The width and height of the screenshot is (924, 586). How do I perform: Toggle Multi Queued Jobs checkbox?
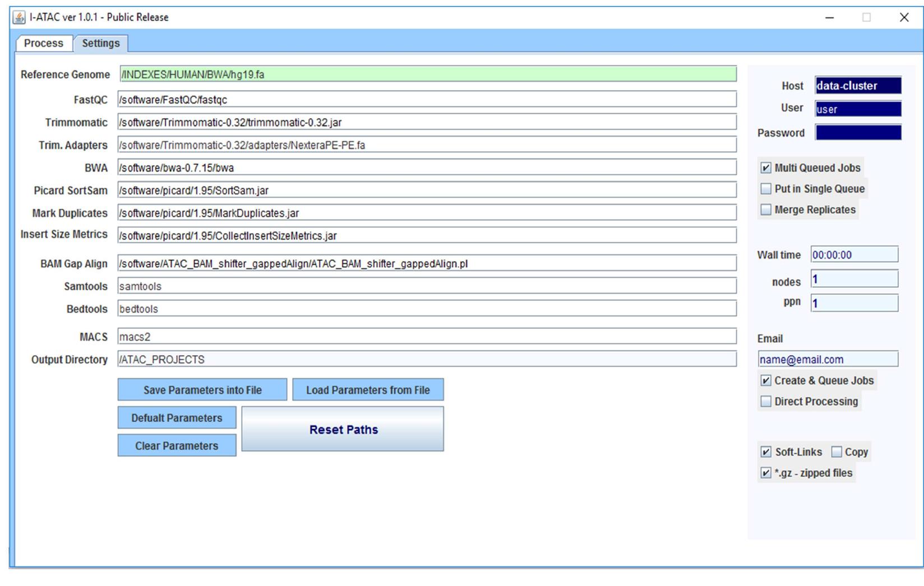[766, 168]
